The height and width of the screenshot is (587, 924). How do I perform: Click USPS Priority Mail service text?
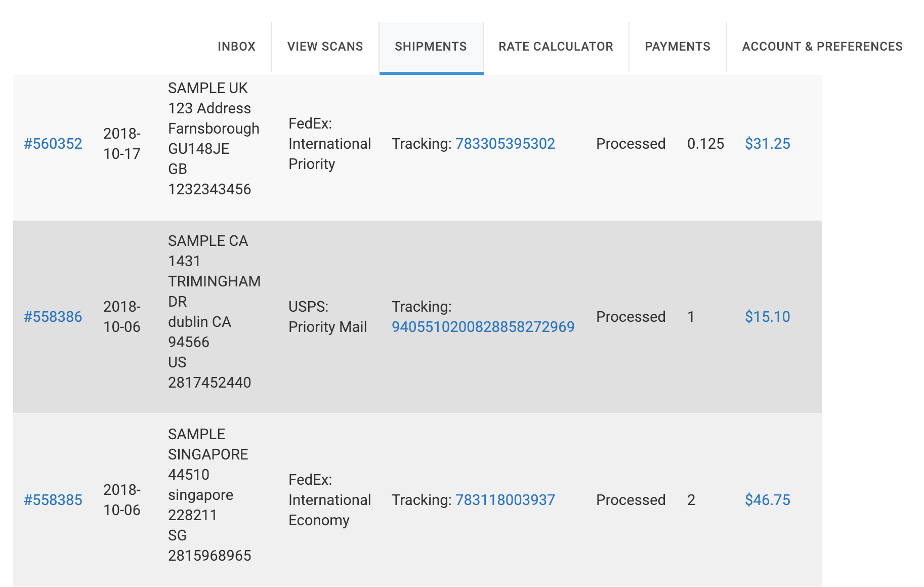point(327,317)
